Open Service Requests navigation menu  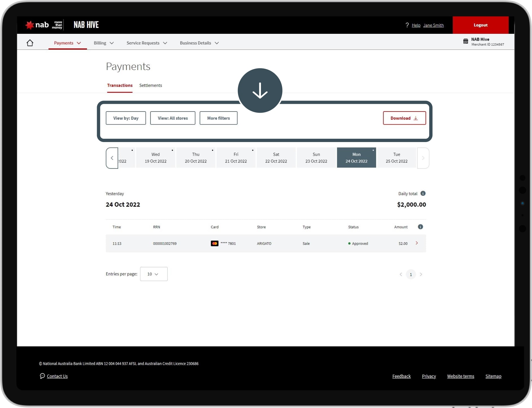coord(147,43)
